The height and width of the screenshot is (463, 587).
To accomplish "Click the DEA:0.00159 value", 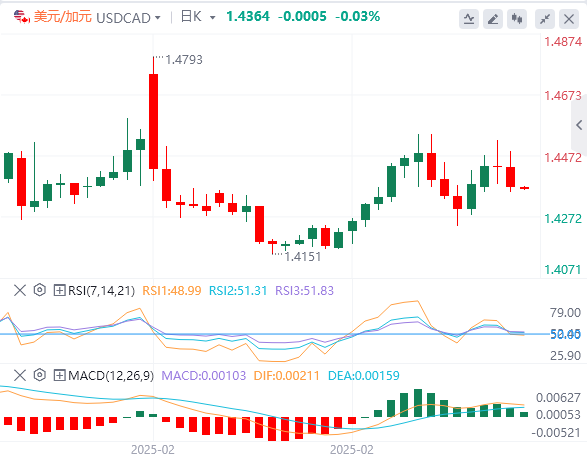I will [x=364, y=375].
